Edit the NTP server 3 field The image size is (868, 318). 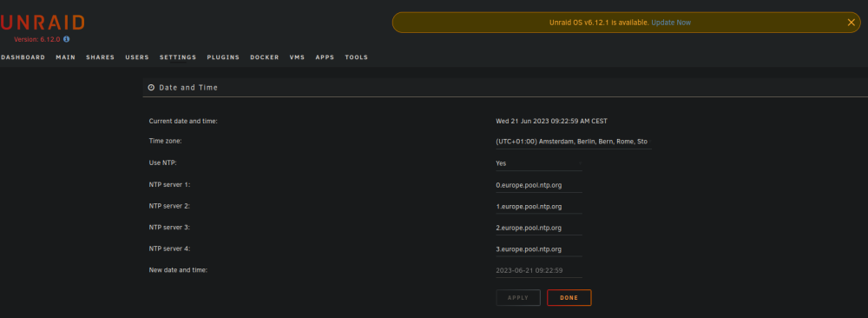click(x=539, y=228)
